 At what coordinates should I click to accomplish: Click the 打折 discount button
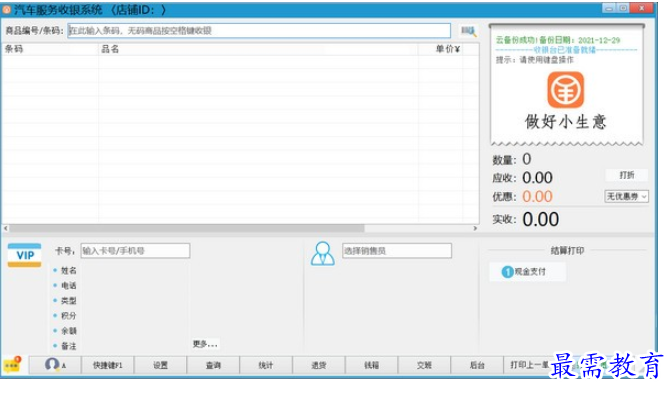(x=626, y=175)
